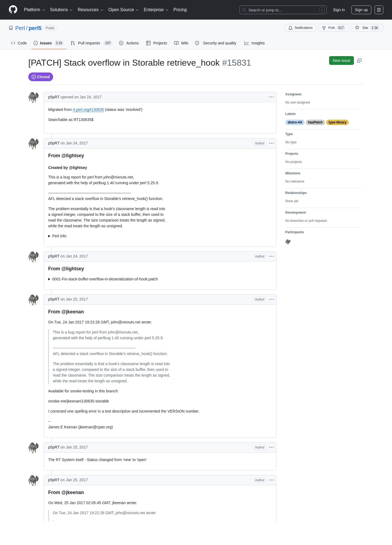Switch to the Pull requests tab
Screen dimensions: 392x545
(91, 43)
